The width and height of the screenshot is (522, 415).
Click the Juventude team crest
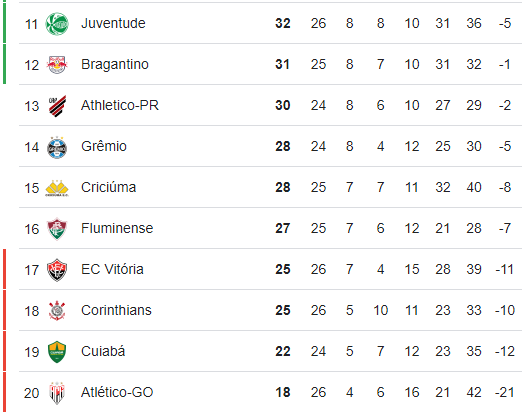click(57, 24)
